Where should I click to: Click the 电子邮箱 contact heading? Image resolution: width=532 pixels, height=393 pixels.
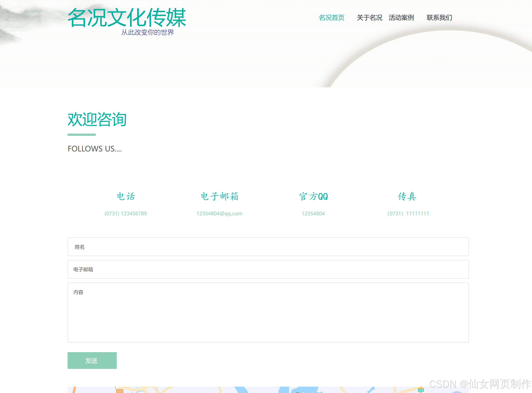click(x=219, y=196)
